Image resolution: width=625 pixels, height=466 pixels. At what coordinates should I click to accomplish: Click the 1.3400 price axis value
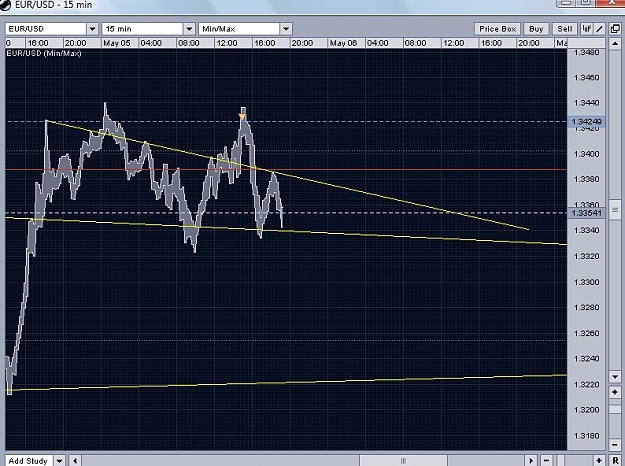point(586,154)
